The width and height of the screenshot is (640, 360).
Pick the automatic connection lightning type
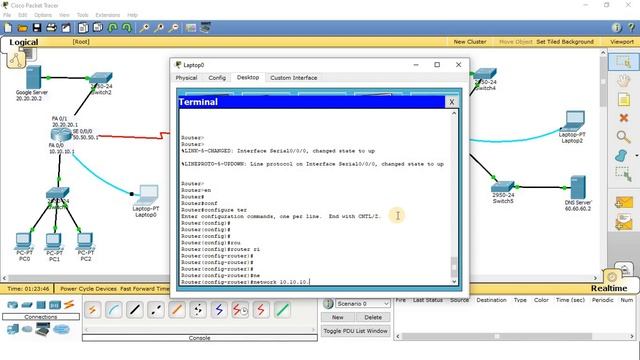point(93,310)
